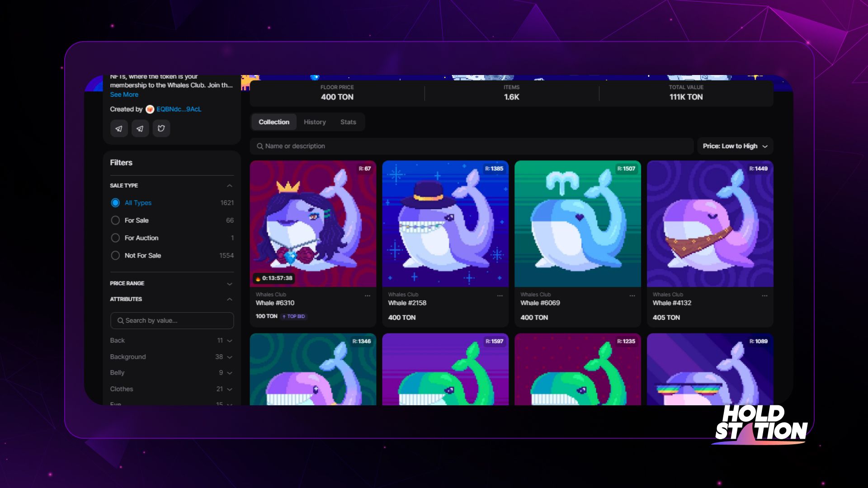Viewport: 868px width, 488px height.
Task: Click the fire auction timer badge 0:13:57:38
Action: [x=274, y=278]
